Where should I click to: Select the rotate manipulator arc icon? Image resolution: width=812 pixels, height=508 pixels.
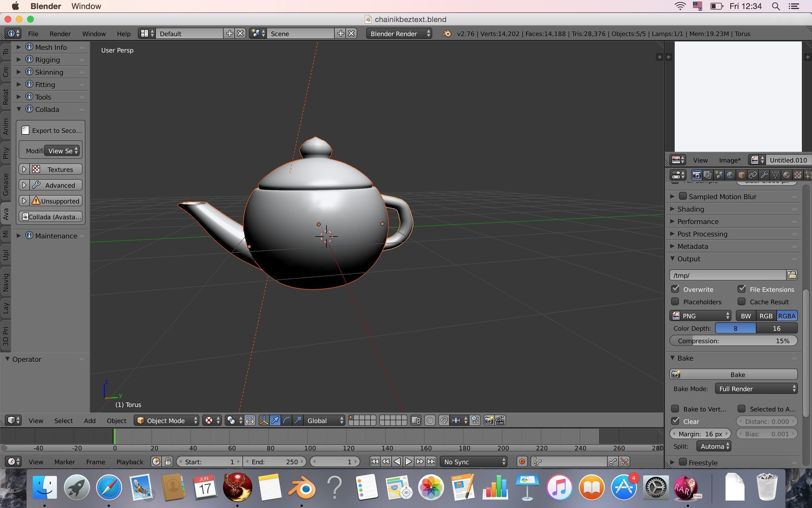[x=286, y=420]
